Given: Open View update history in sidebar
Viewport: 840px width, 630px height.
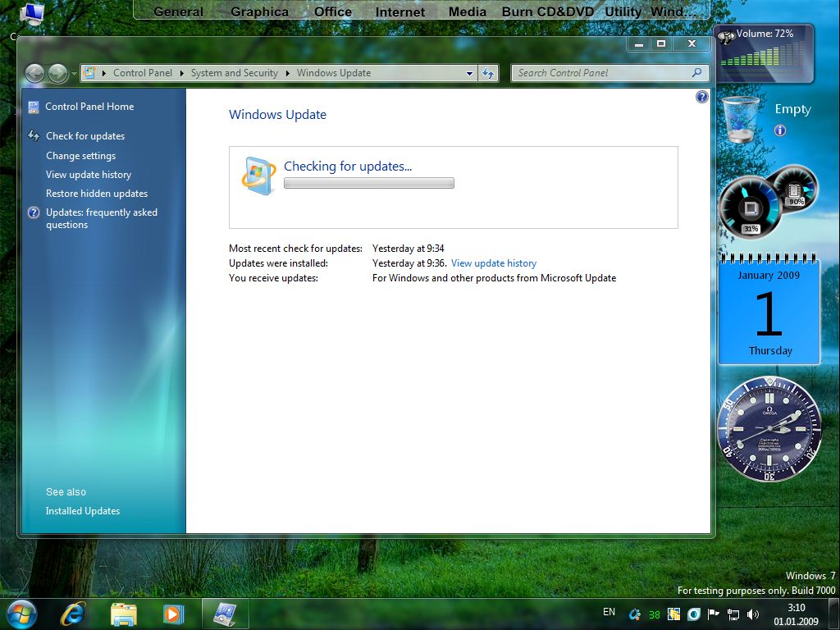Looking at the screenshot, I should [89, 175].
